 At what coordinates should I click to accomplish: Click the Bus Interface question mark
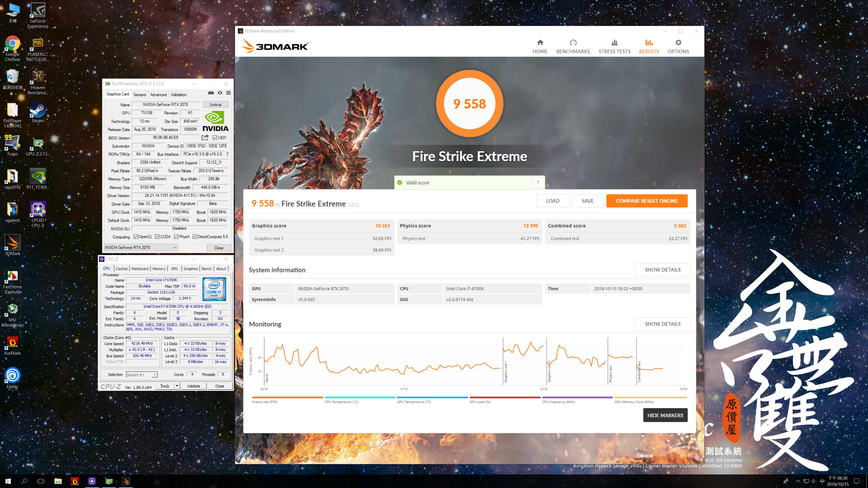pos(227,154)
